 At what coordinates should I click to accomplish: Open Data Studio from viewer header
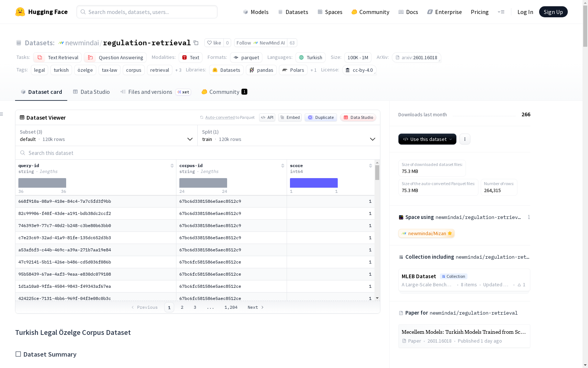358,117
